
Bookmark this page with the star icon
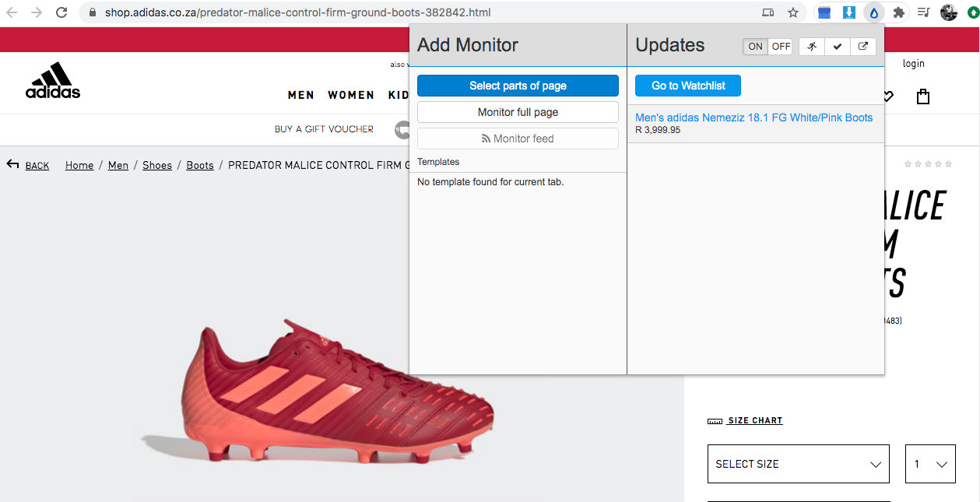click(793, 12)
